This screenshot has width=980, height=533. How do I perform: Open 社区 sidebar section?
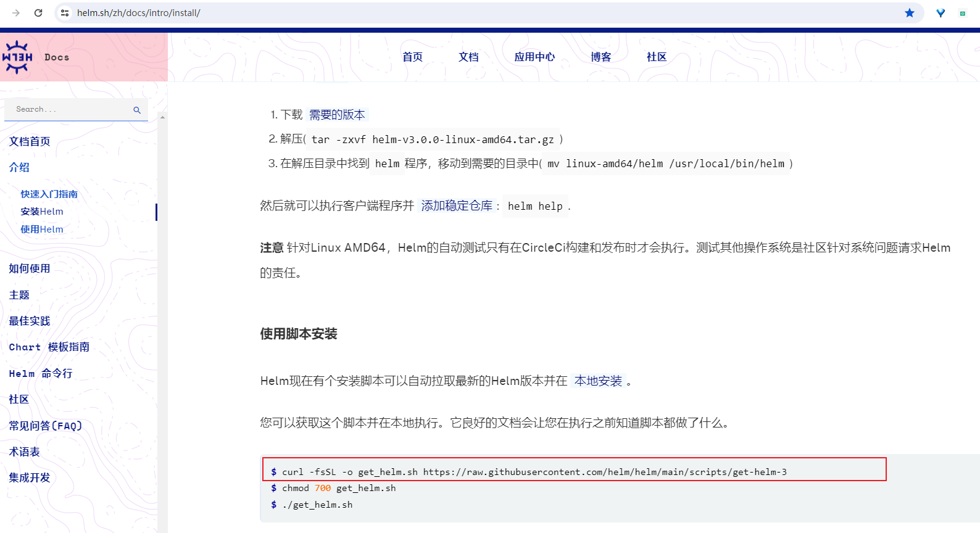(x=19, y=399)
